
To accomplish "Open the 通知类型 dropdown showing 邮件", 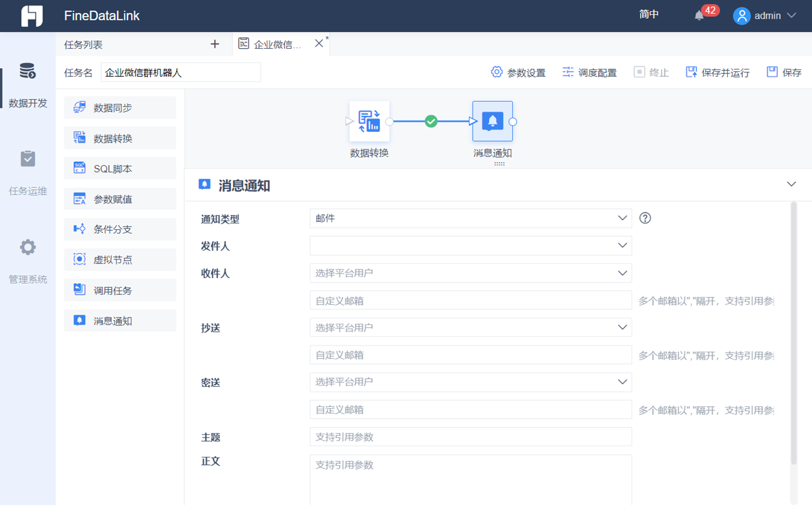I will tap(470, 218).
